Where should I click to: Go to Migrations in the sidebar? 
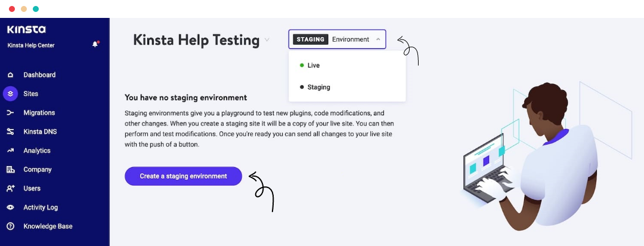click(39, 113)
